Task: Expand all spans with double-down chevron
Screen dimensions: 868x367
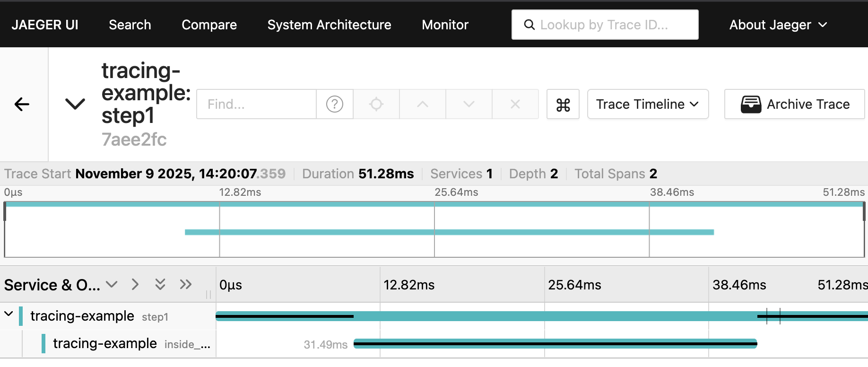Action: click(x=160, y=284)
